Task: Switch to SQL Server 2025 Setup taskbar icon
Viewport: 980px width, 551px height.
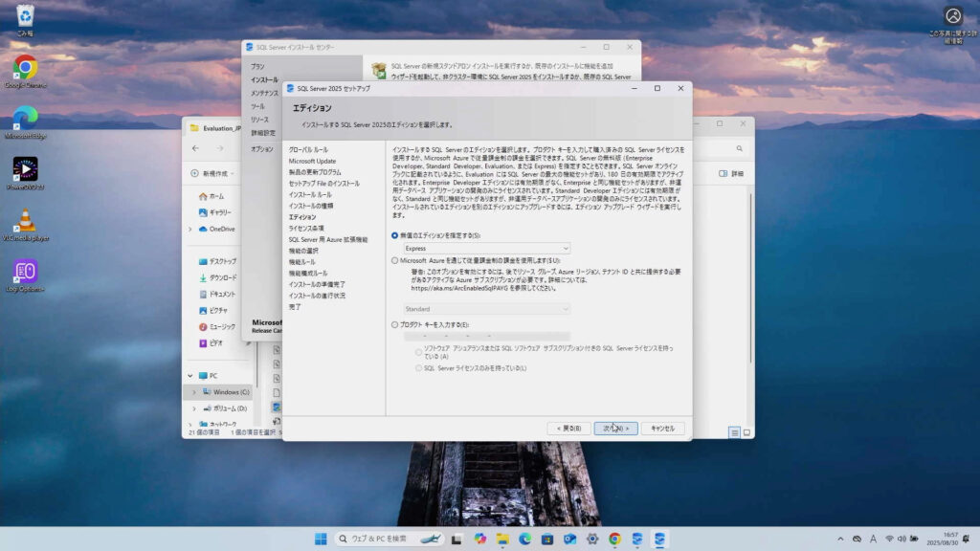Action: 660,540
